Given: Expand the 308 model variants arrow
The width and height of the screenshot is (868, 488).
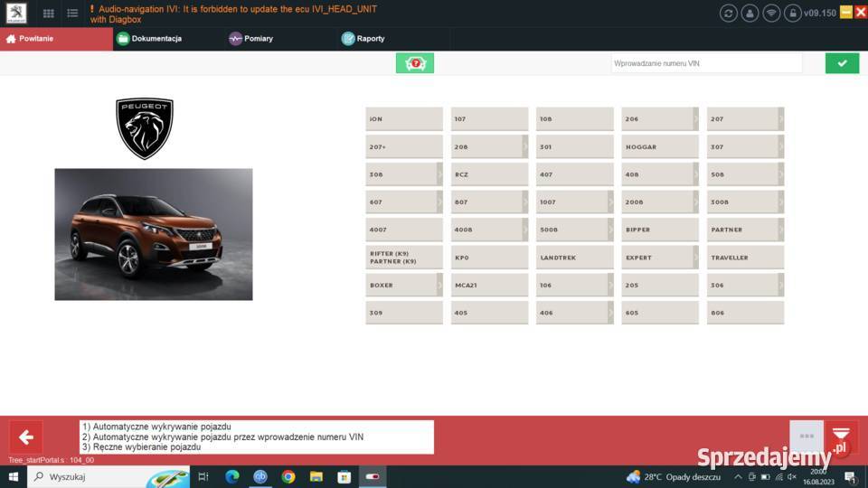Looking at the screenshot, I should 439,174.
